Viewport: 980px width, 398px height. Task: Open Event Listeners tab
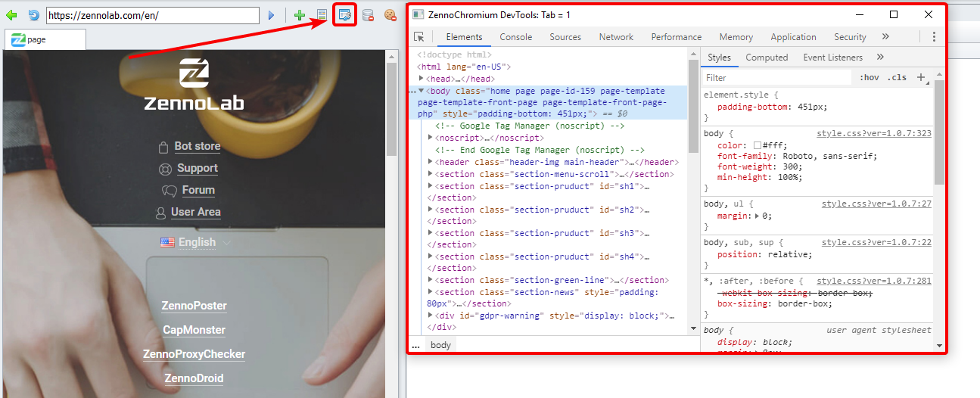click(x=833, y=58)
